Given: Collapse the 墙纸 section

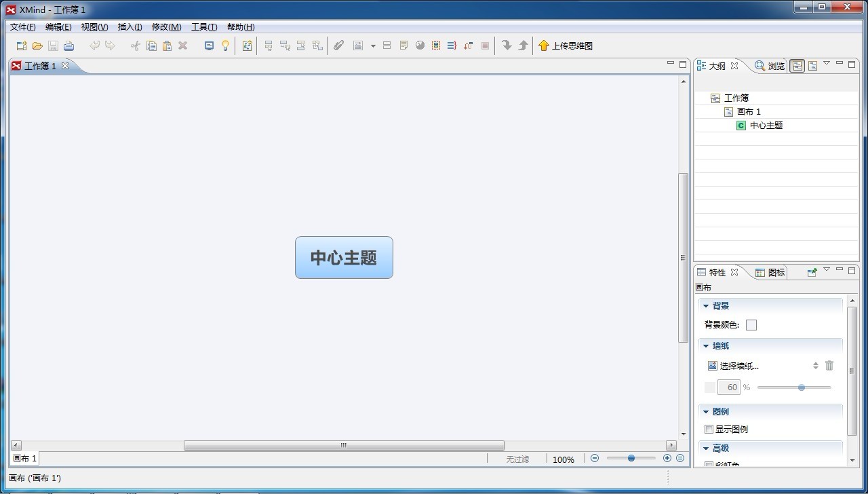Looking at the screenshot, I should pyautogui.click(x=706, y=346).
